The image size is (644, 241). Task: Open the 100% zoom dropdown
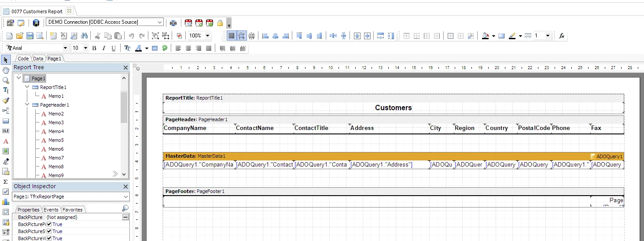click(207, 36)
